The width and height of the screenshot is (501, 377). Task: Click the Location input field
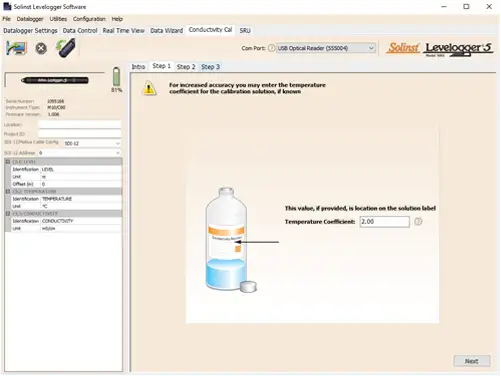pos(80,125)
